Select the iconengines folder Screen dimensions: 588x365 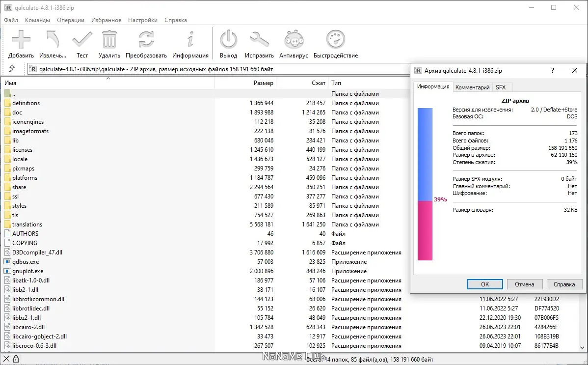[28, 122]
